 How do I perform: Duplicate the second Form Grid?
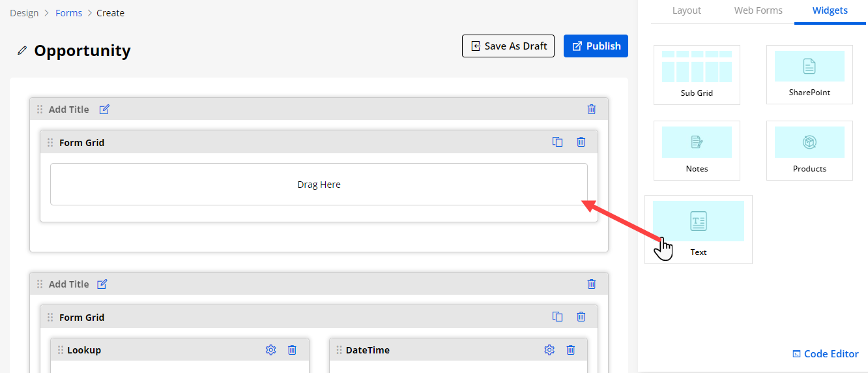pos(557,317)
